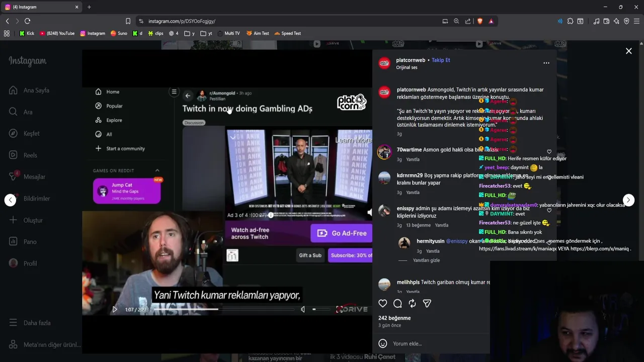The height and width of the screenshot is (362, 644).
Task: Share the post via paper plane icon
Action: pyautogui.click(x=427, y=303)
